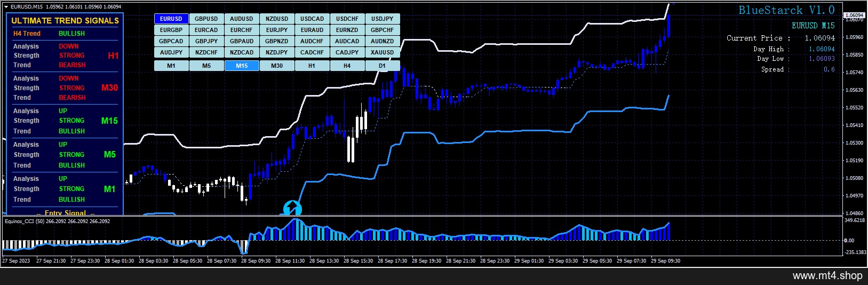Pick the USDCHF symbol button
868x285 pixels.
(x=347, y=19)
